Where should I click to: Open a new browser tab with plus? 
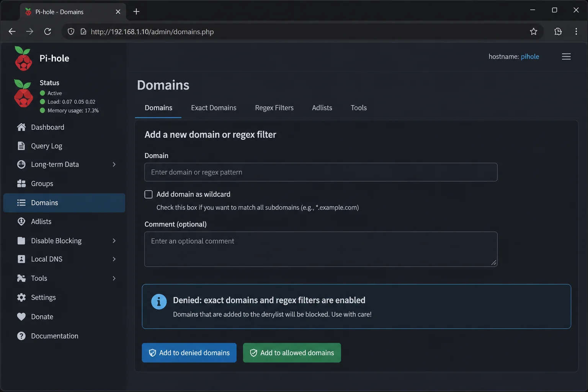[136, 11]
